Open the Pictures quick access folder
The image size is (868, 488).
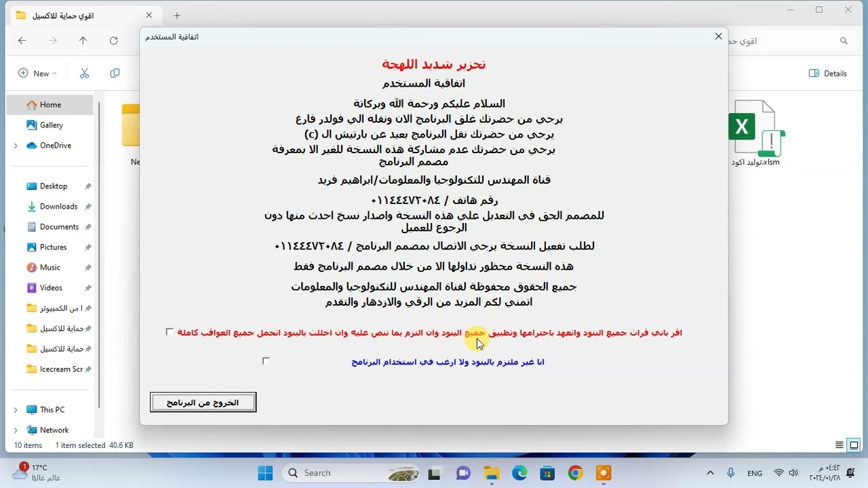53,247
